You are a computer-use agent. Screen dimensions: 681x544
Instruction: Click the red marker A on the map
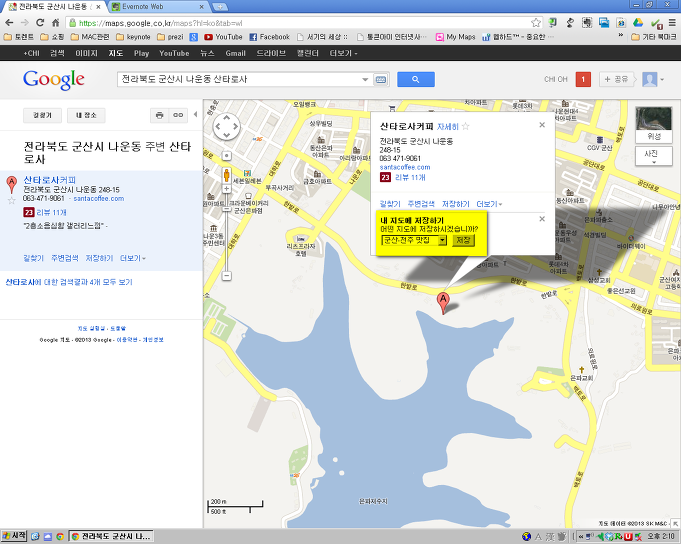(x=443, y=303)
